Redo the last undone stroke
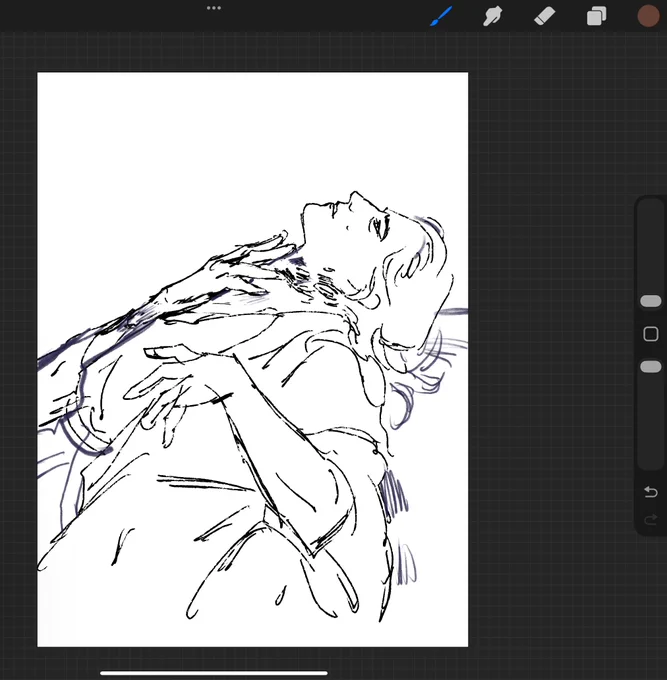The height and width of the screenshot is (680, 667). click(651, 519)
